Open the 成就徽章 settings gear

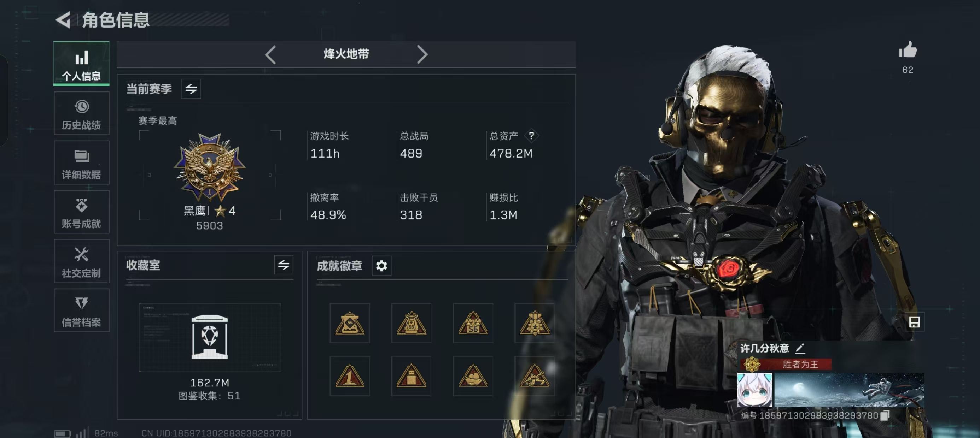(381, 265)
